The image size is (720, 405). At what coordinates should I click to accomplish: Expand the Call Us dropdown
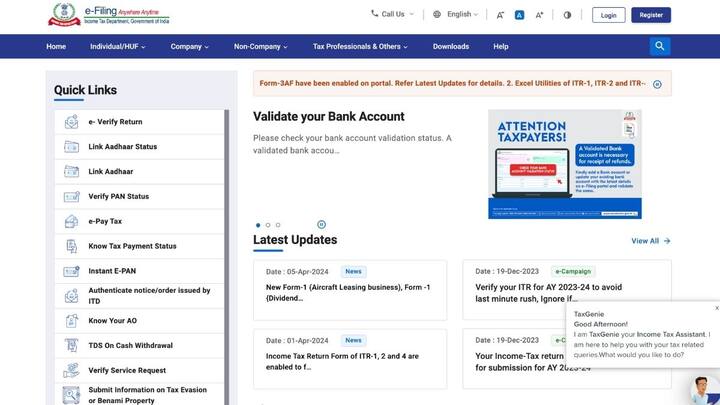coord(392,14)
